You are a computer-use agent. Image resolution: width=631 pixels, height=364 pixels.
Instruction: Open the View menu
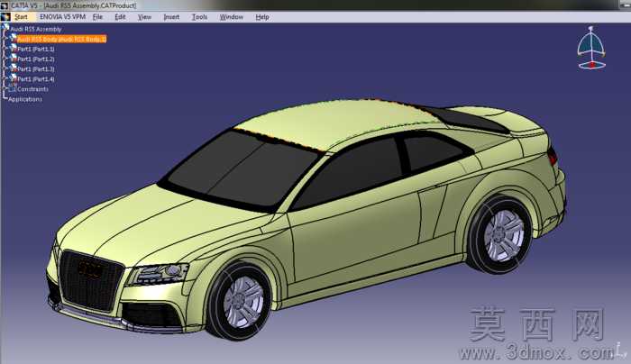[144, 17]
